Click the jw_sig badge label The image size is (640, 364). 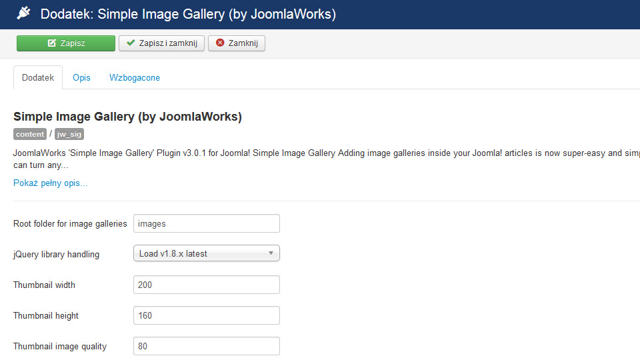[x=69, y=134]
